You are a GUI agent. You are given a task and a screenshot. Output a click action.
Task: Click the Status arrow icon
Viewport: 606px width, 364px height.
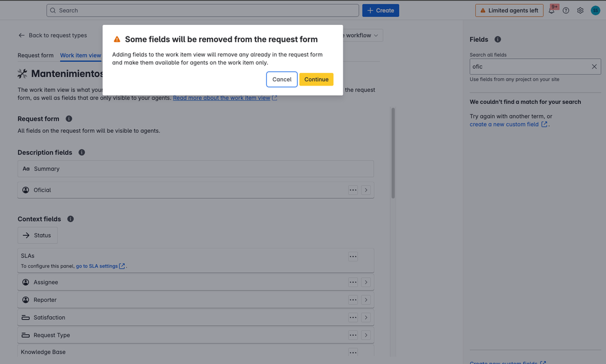tap(26, 235)
